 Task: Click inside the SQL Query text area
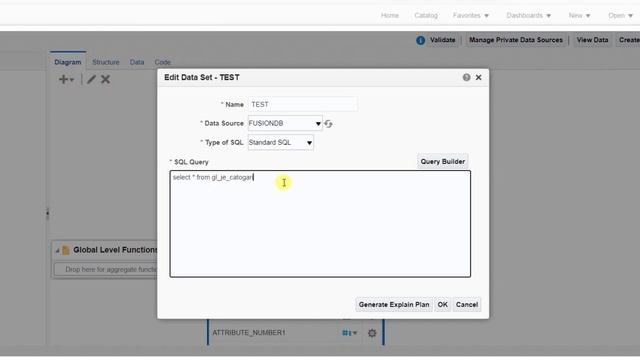pos(320,224)
